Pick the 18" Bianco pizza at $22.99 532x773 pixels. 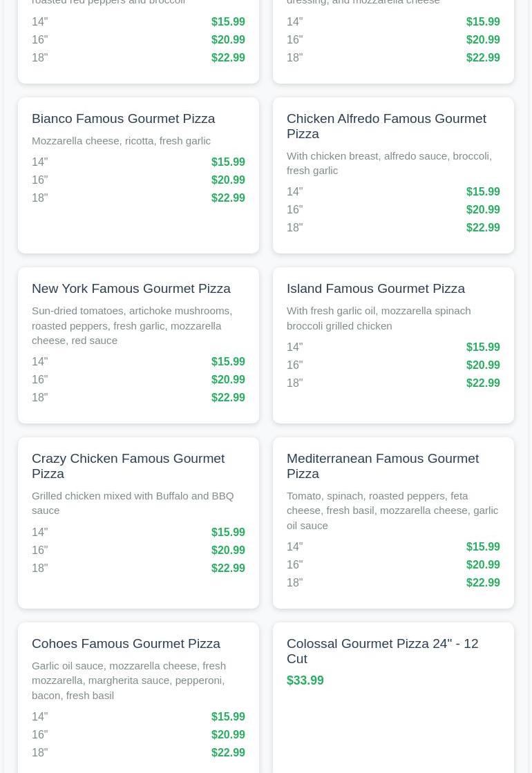(x=138, y=198)
